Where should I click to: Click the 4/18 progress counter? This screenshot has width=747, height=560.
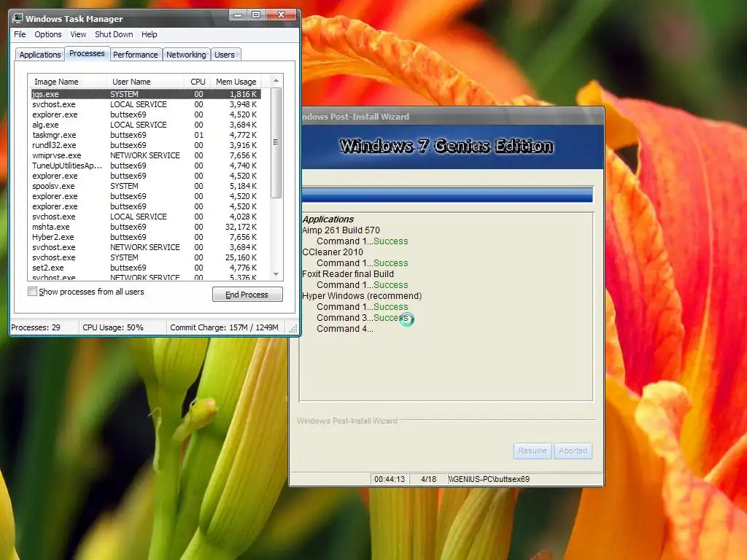428,479
